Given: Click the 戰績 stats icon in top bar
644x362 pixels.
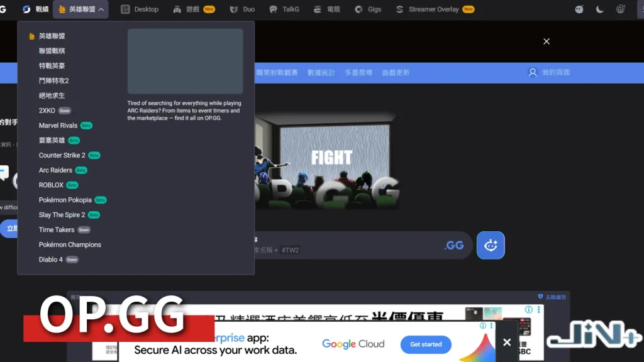Looking at the screenshot, I should (26, 9).
